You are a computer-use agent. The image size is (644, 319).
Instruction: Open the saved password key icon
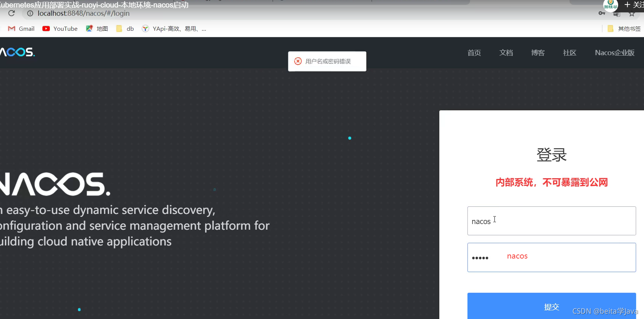click(x=602, y=13)
